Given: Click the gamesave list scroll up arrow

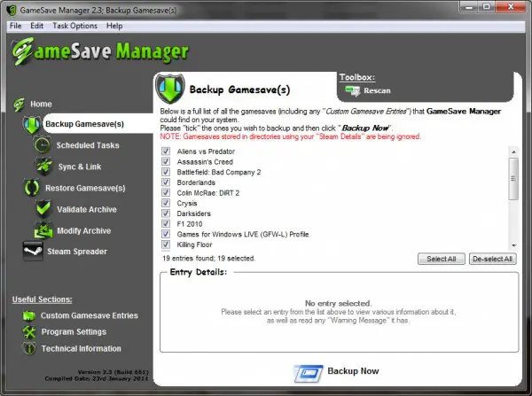Looking at the screenshot, I should pyautogui.click(x=513, y=151).
